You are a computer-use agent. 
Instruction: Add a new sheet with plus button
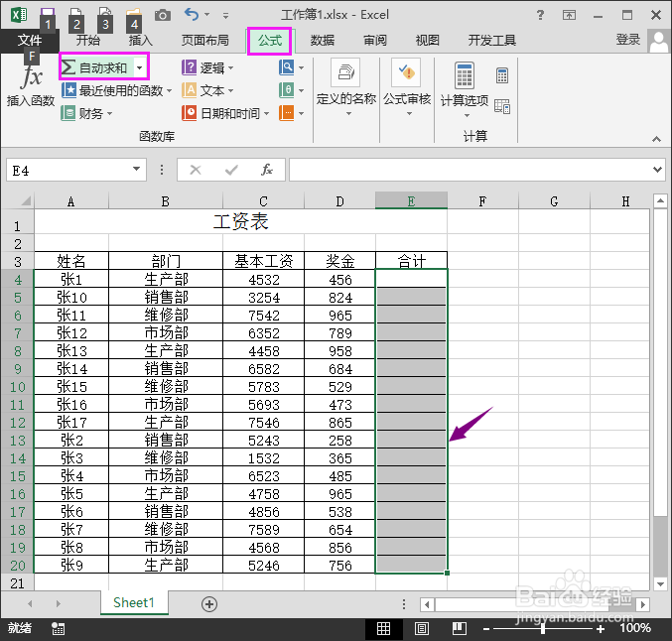pos(209,604)
